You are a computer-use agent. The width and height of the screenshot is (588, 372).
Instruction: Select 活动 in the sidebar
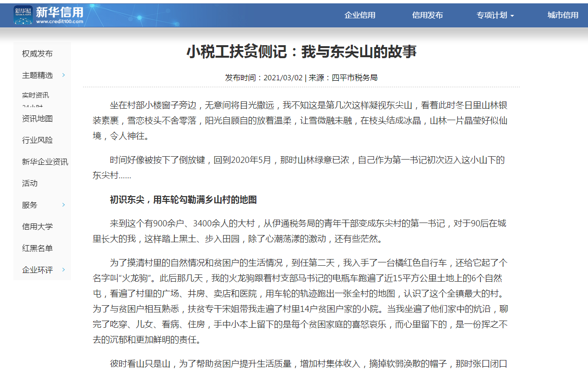pos(30,184)
